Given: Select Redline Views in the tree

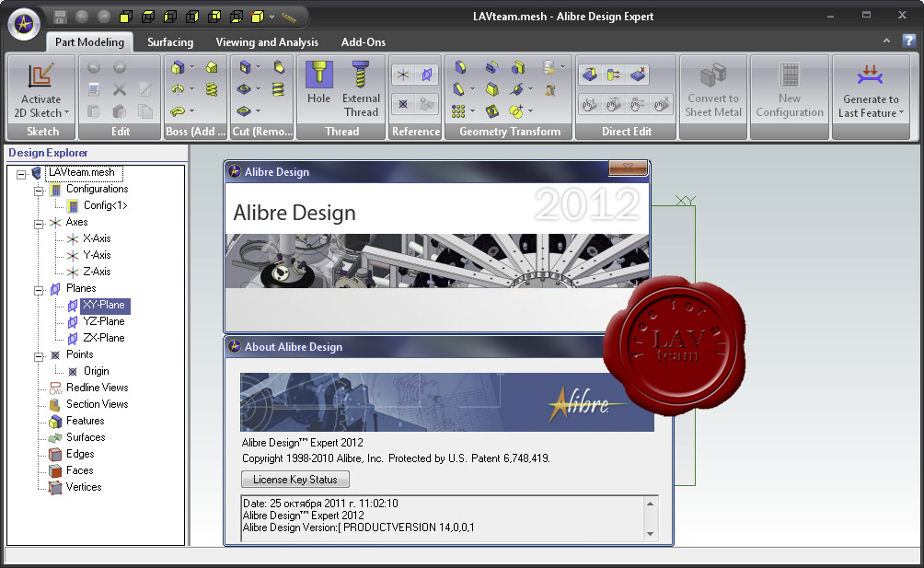Looking at the screenshot, I should (98, 388).
